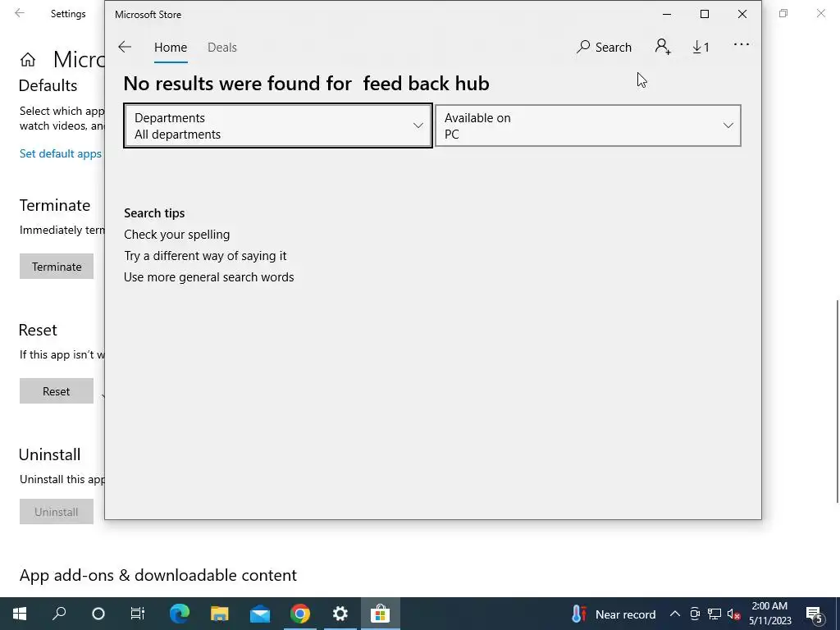Switch to Settings gear on taskbar
This screenshot has width=840, height=630.
340,614
